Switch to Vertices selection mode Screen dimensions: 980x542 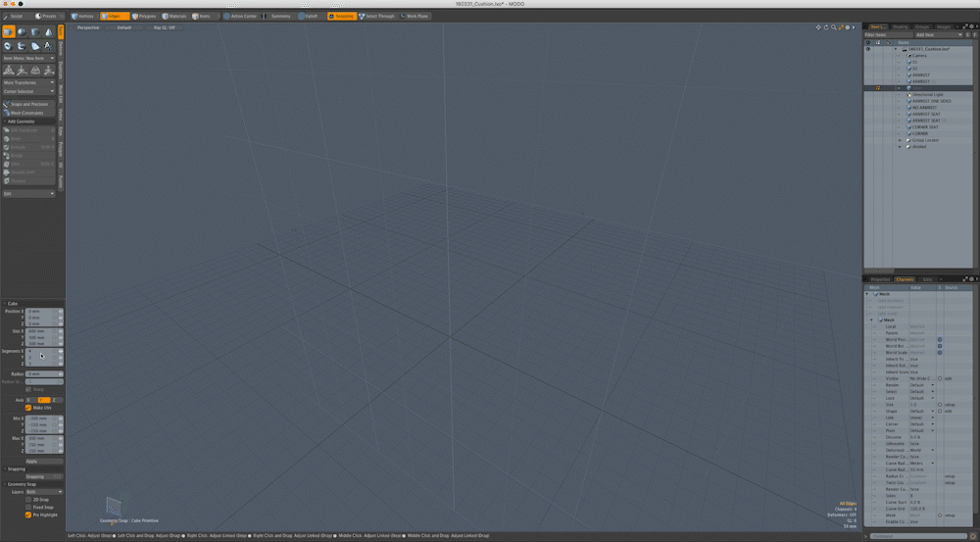pos(83,17)
